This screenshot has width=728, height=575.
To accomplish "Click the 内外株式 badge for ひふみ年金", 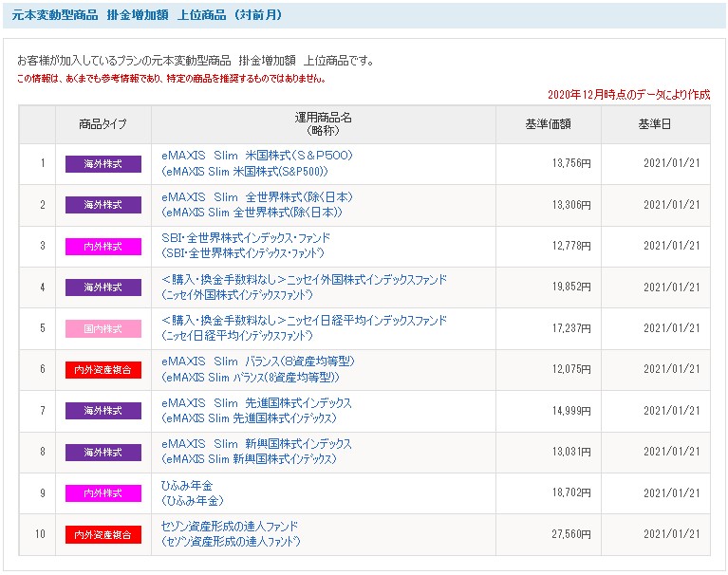I will pyautogui.click(x=103, y=493).
